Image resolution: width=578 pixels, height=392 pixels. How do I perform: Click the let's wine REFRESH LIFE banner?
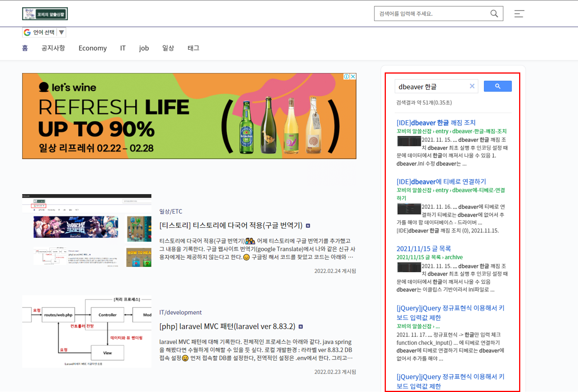coord(189,116)
